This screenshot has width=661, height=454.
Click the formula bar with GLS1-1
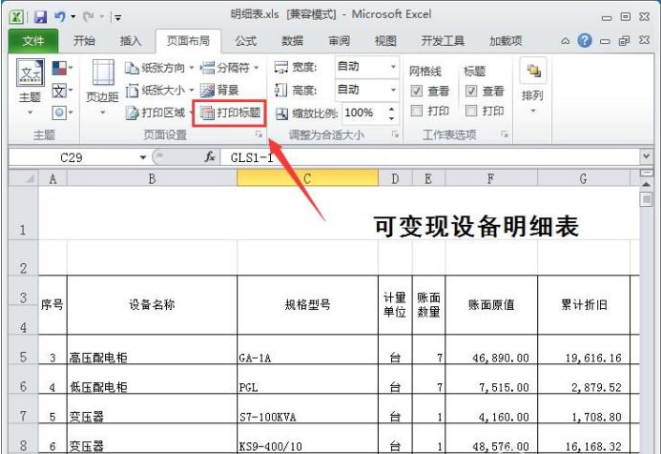[x=429, y=158]
